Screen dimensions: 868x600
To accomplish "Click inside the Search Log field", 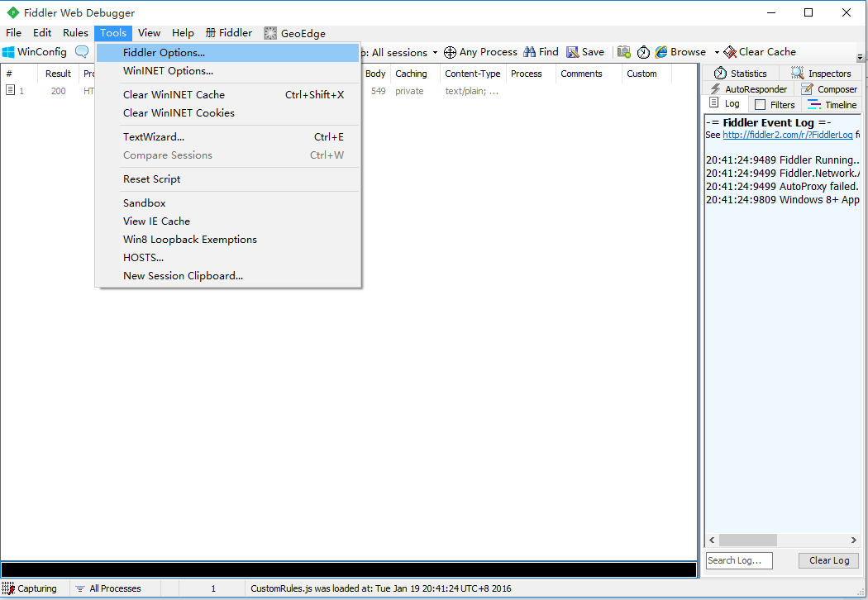I will [x=738, y=560].
